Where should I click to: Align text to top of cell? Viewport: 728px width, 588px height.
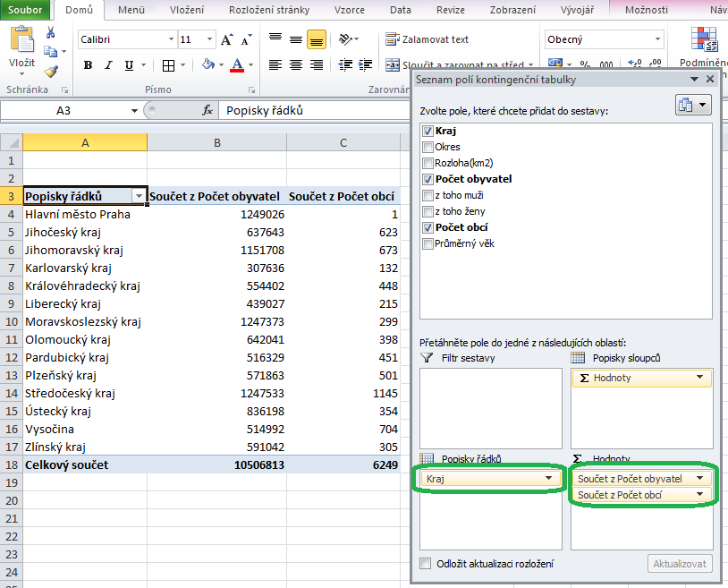click(275, 39)
